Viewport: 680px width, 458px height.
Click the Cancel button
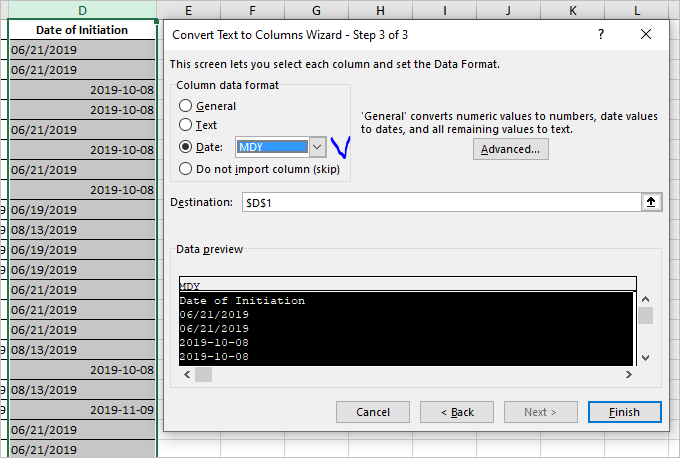click(373, 412)
